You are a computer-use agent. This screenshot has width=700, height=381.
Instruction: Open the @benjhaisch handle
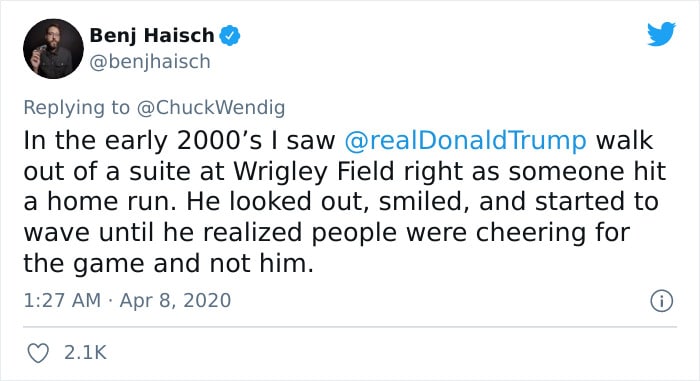point(150,62)
